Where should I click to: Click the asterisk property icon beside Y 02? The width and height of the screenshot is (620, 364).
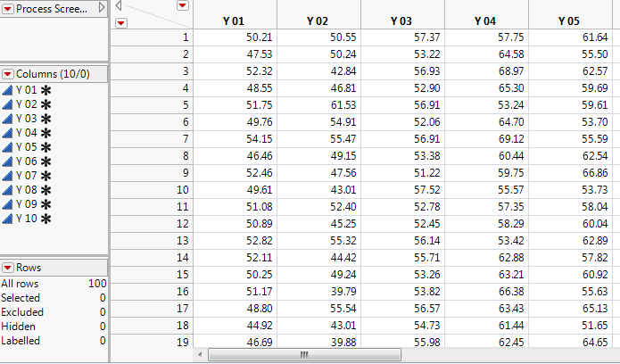45,105
